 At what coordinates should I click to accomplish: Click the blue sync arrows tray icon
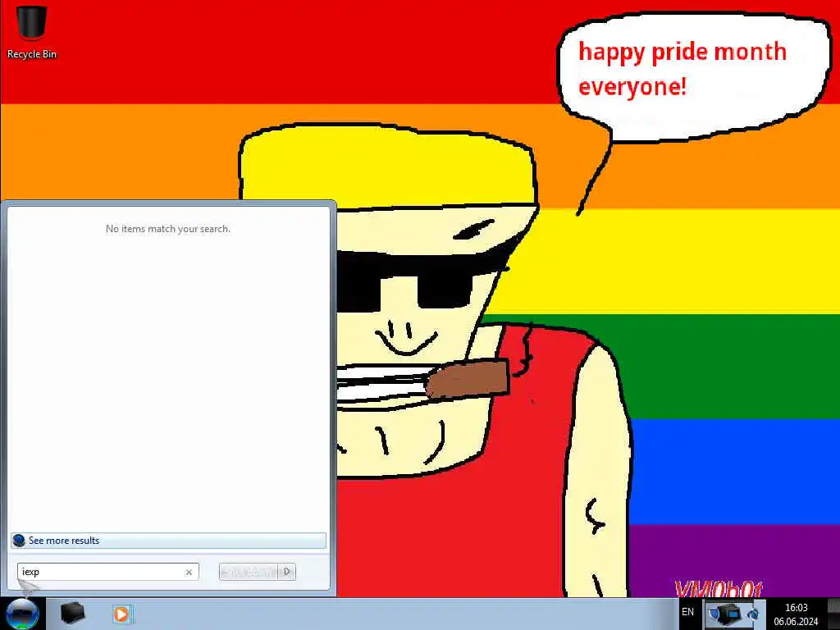[754, 614]
